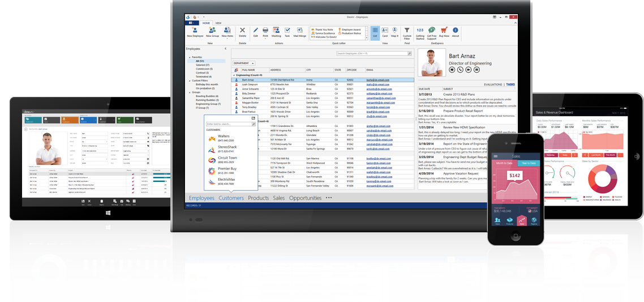The image size is (644, 302).
Task: Click the Buy Now shopping cart icon
Action: [x=444, y=31]
